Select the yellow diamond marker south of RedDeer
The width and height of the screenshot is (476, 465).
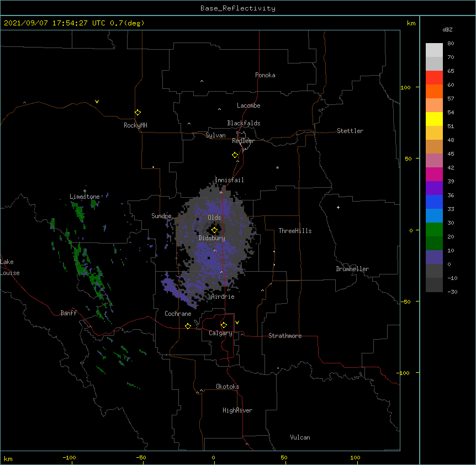(235, 155)
